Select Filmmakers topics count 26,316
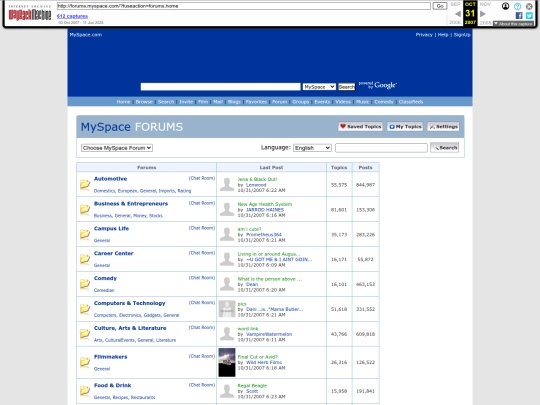The width and height of the screenshot is (540, 405). pyautogui.click(x=339, y=362)
